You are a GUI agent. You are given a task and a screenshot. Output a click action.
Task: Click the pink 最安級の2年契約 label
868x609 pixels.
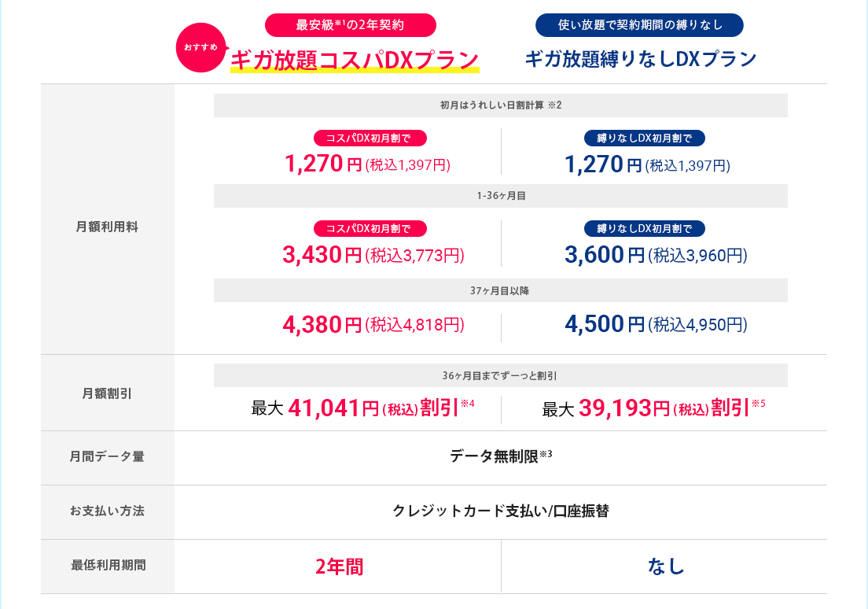pyautogui.click(x=350, y=24)
